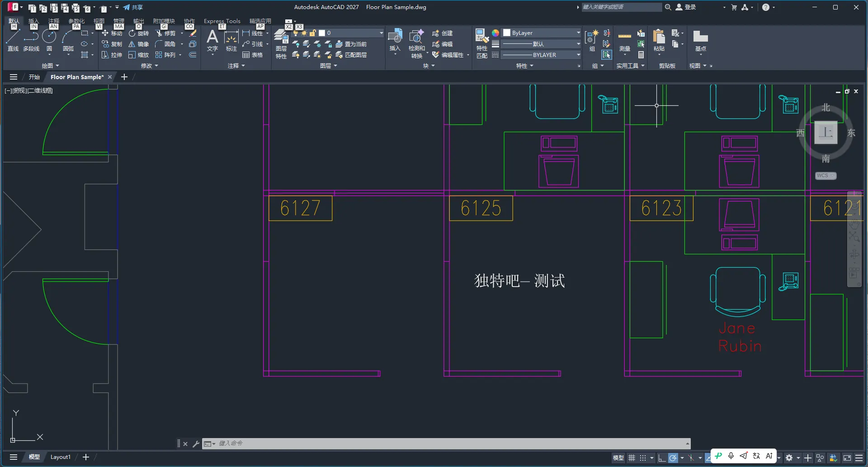Select the 圆弧 (Arc) tool
The width and height of the screenshot is (868, 467).
click(68, 40)
